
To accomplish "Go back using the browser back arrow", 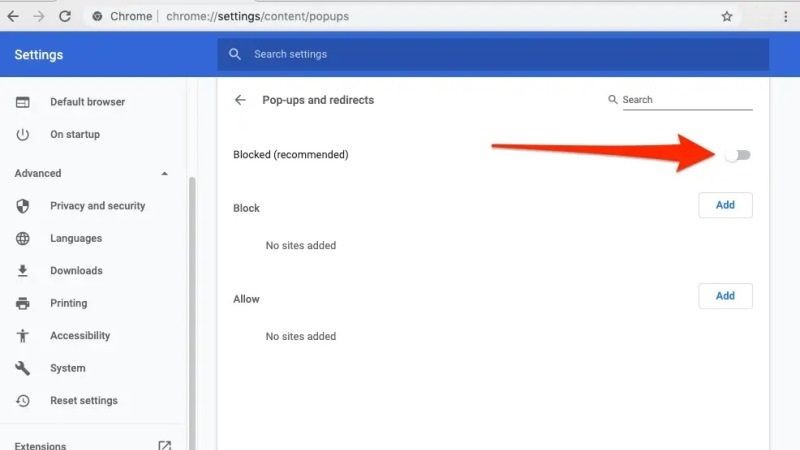I will [x=13, y=16].
